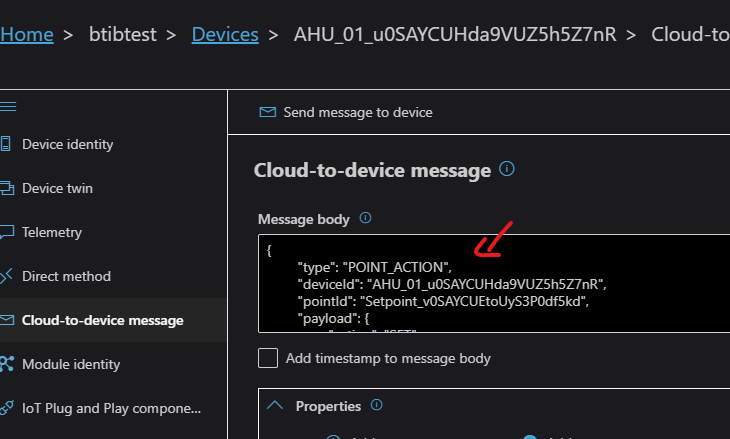Go to Home via breadcrumb

pyautogui.click(x=27, y=35)
